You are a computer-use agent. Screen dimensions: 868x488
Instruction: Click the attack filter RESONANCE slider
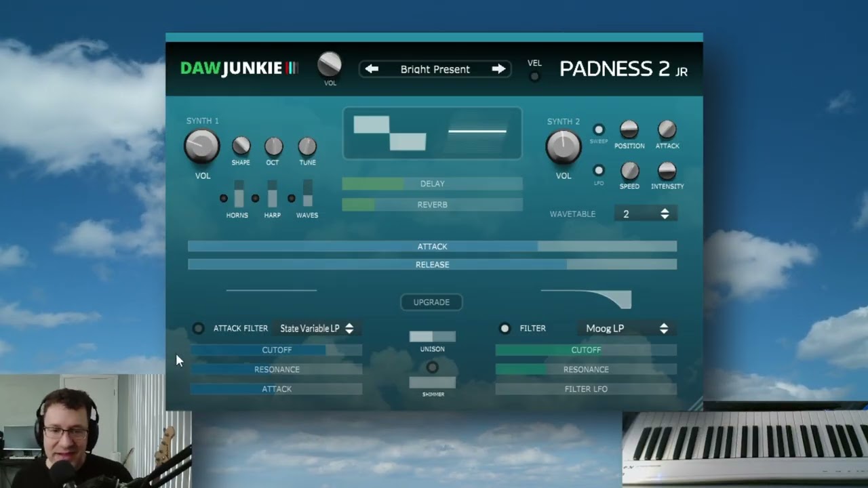coord(276,369)
